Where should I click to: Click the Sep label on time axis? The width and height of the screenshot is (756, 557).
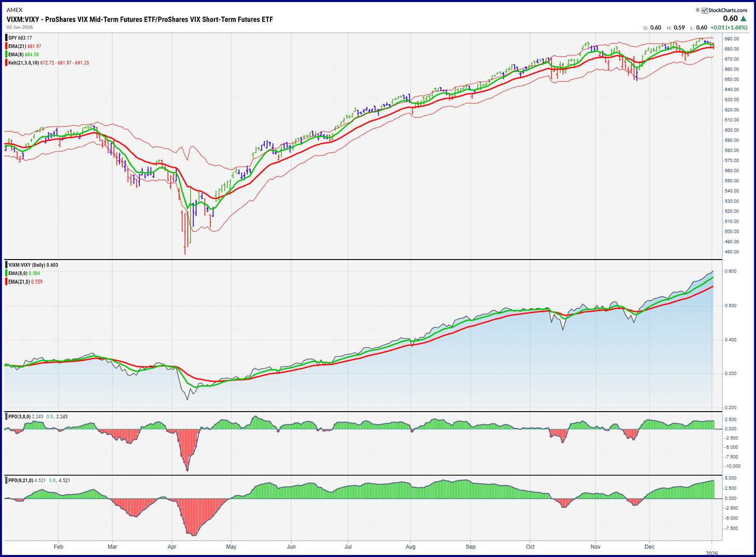pyautogui.click(x=470, y=547)
